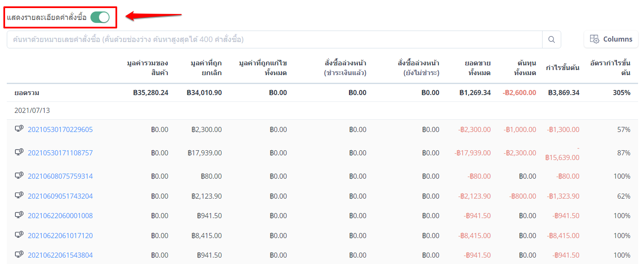The image size is (644, 264).
Task: Open order link 20210622061543804
Action: pyautogui.click(x=60, y=255)
